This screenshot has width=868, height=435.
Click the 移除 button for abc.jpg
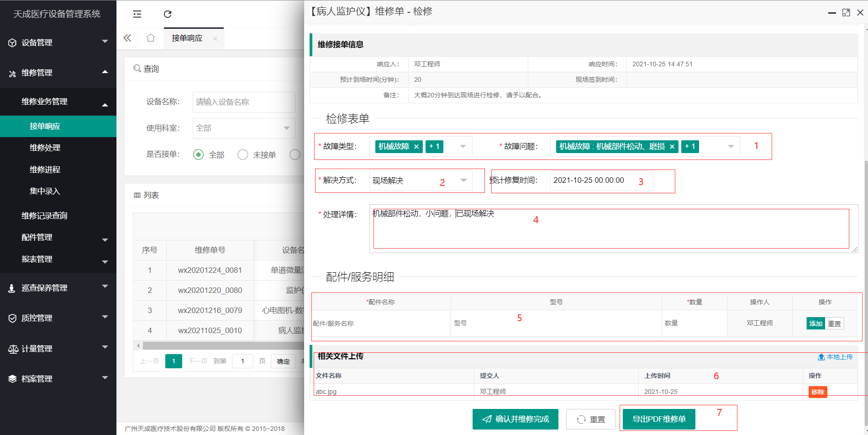818,392
